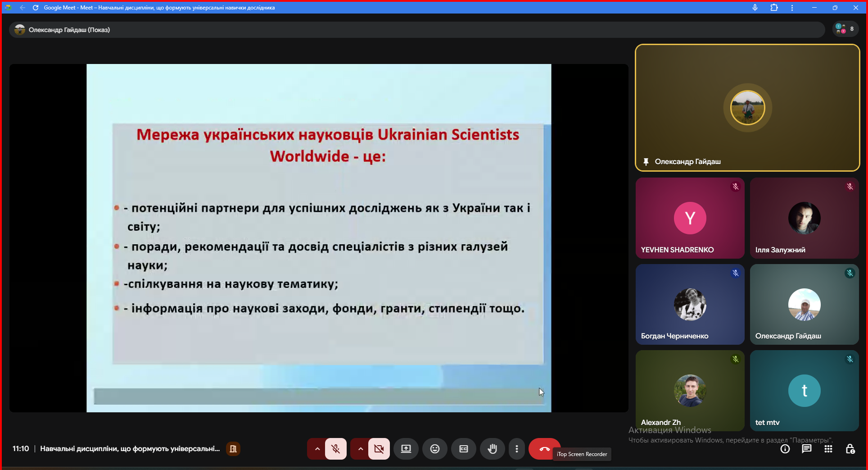
Task: Click the 11:10 clock text
Action: 21,449
